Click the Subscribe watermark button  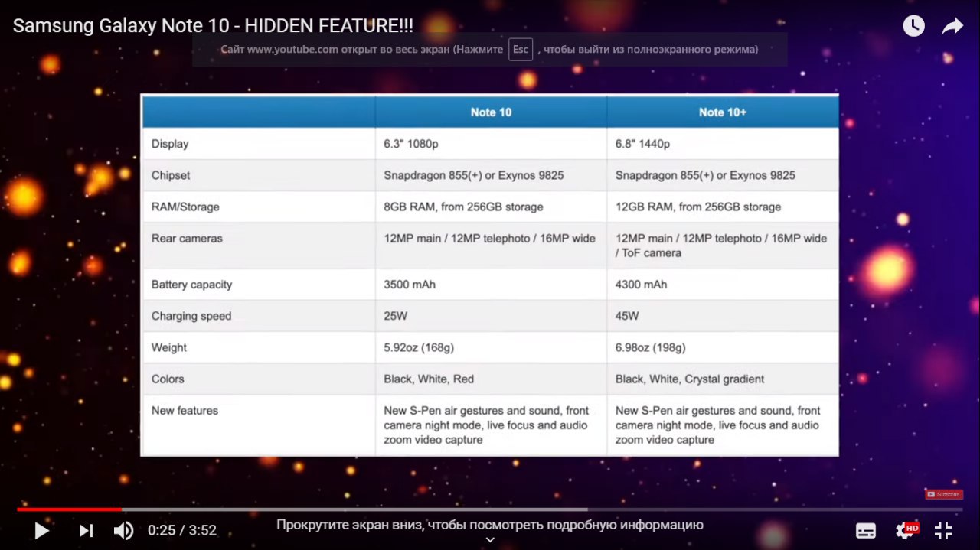(x=943, y=494)
